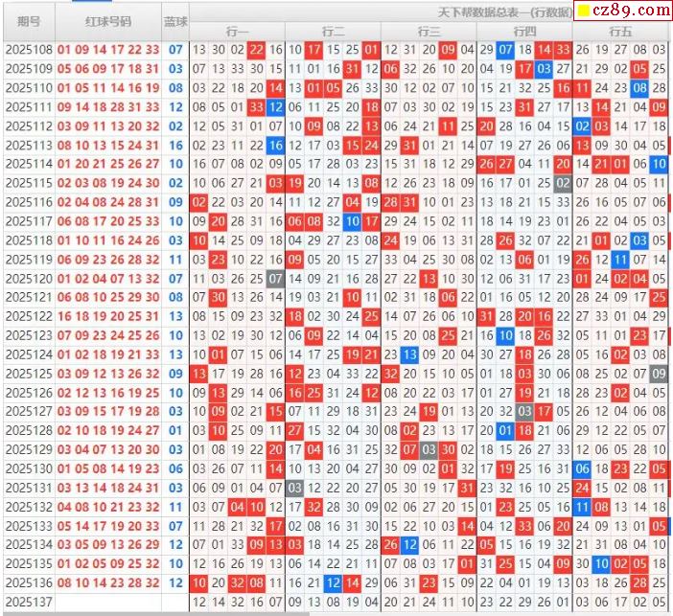
Task: Click the 蓝球 column header
Action: (x=175, y=21)
